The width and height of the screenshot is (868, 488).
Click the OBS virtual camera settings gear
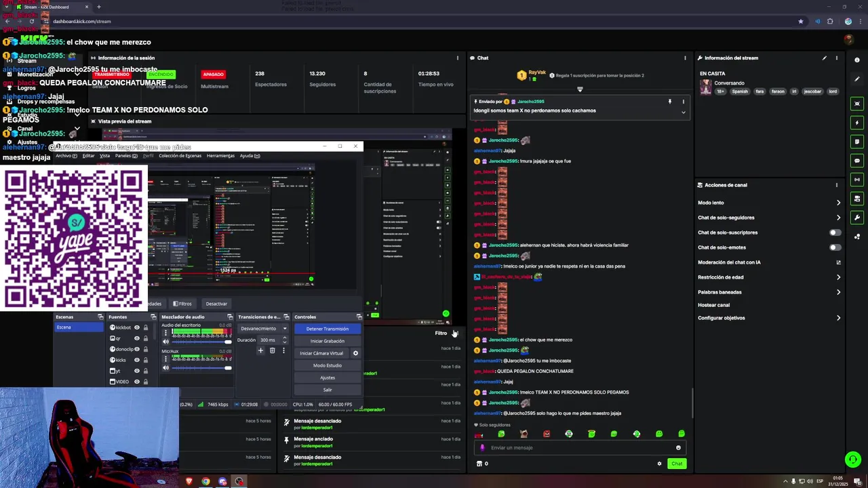355,353
